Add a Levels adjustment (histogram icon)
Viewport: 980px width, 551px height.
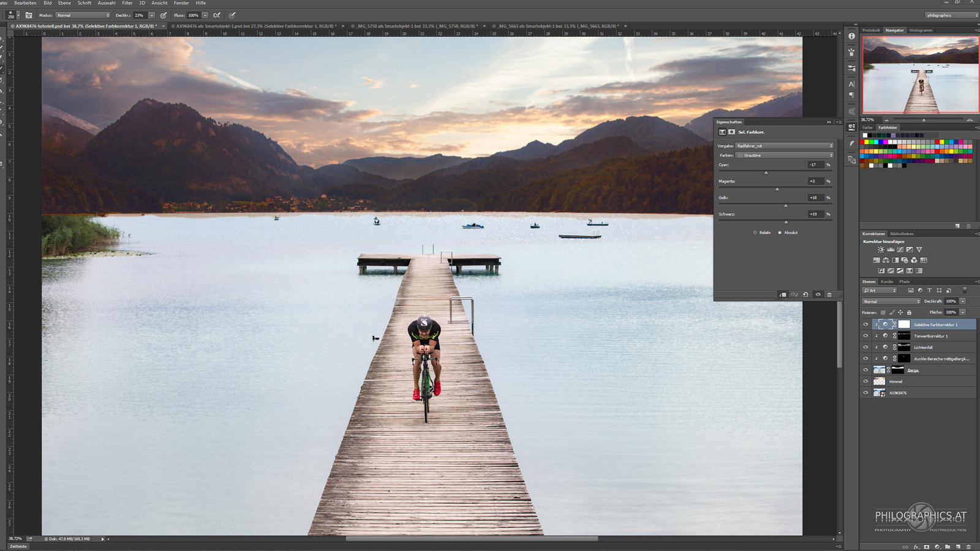[x=890, y=250]
